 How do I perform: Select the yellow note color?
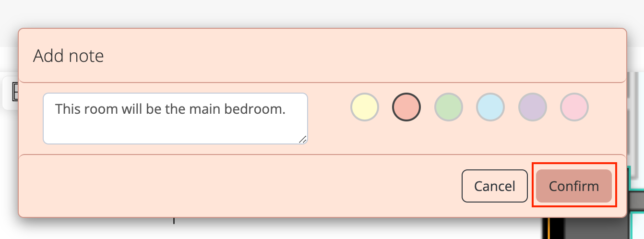click(365, 107)
